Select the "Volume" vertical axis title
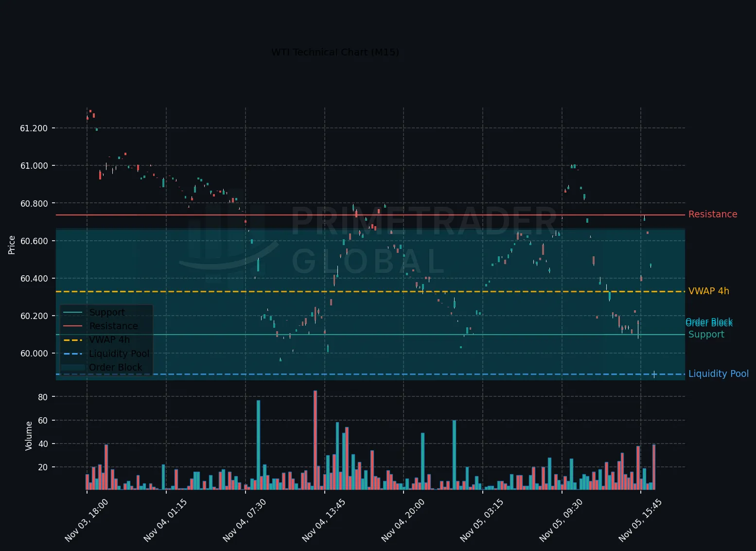The height and width of the screenshot is (551, 756). pyautogui.click(x=29, y=436)
